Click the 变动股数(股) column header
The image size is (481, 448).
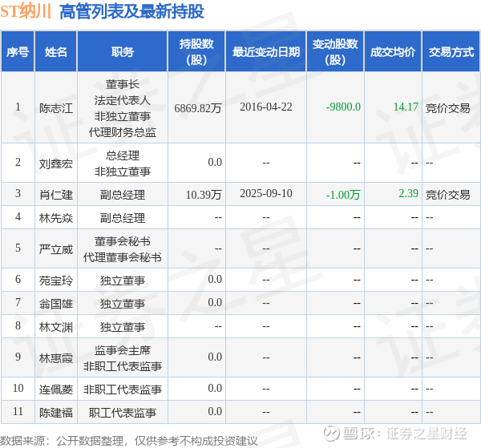coord(335,52)
